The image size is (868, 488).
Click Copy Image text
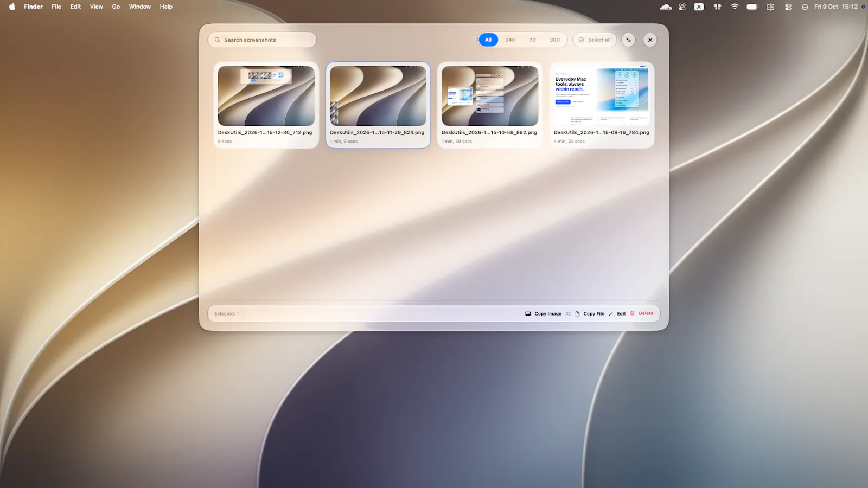[548, 314]
